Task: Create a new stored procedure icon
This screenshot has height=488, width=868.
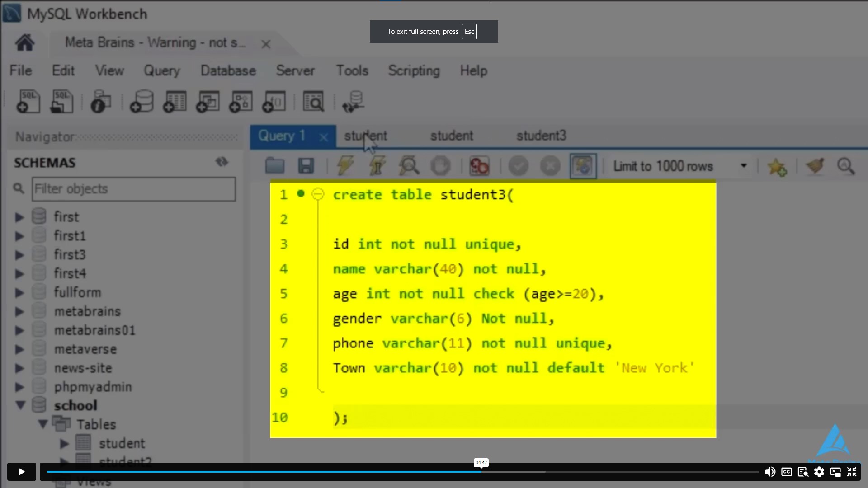Action: click(x=241, y=101)
